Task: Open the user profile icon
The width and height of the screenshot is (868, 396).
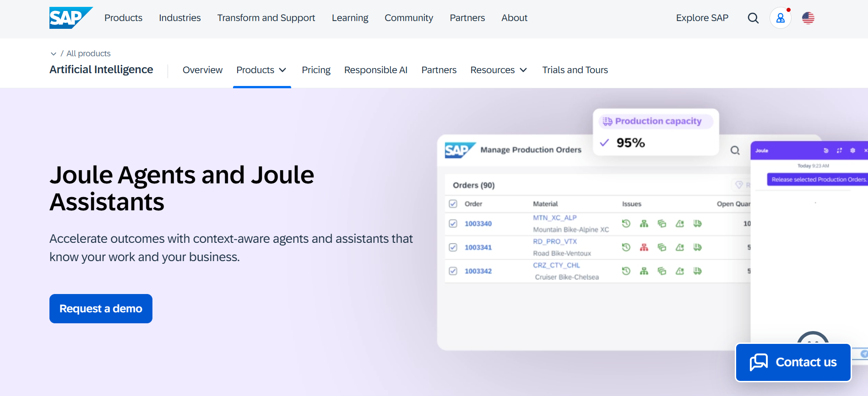Action: pyautogui.click(x=781, y=18)
